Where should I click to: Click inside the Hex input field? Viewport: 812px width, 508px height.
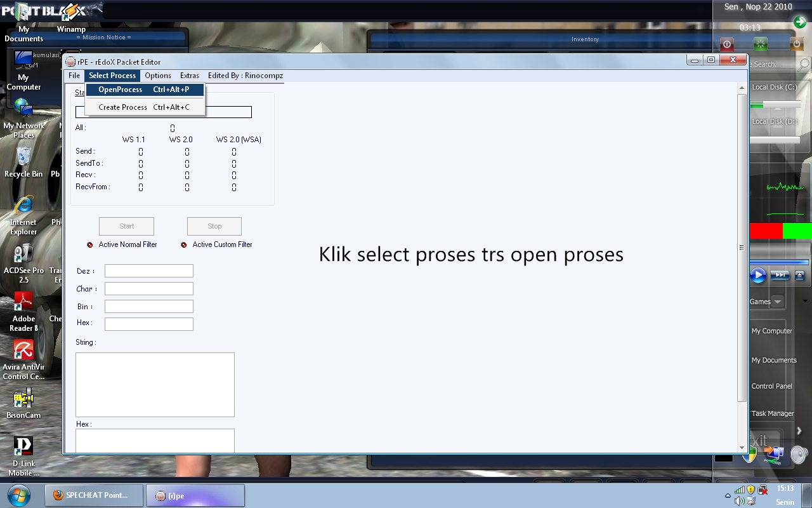(x=148, y=323)
